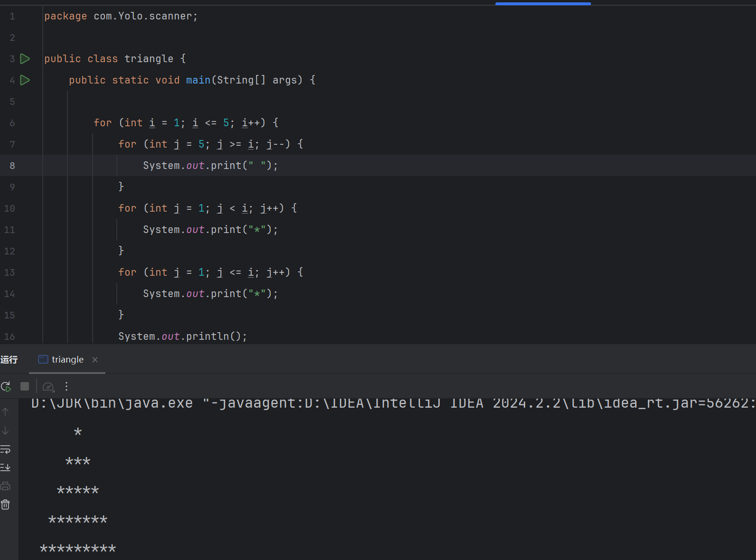Image resolution: width=756 pixels, height=560 pixels.
Task: Click the closing brace on line 9
Action: 121,187
